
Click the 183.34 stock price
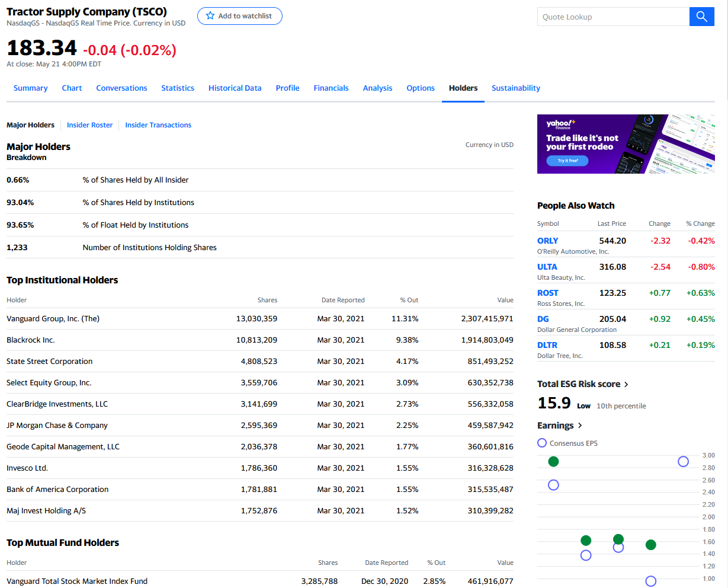41,47
